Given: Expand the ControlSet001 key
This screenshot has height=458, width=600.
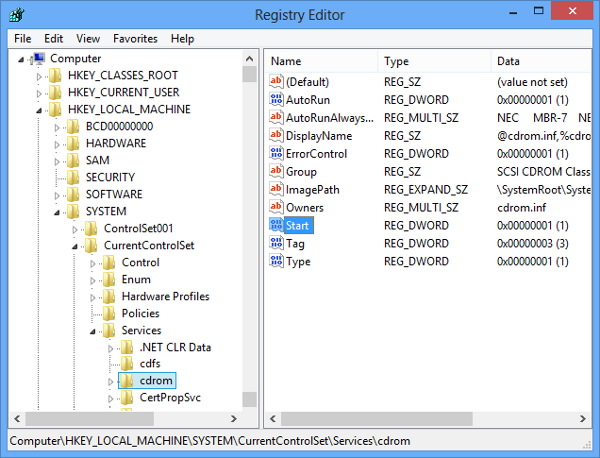Looking at the screenshot, I should [x=75, y=230].
